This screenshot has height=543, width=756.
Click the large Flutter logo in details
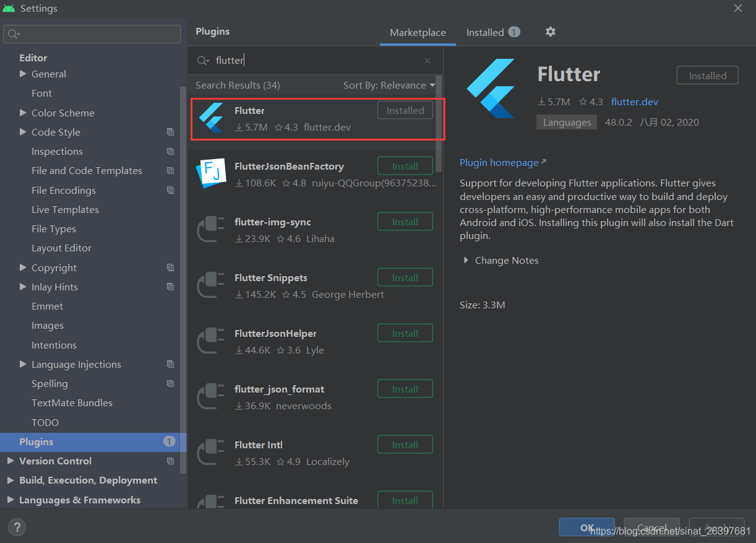tap(491, 89)
